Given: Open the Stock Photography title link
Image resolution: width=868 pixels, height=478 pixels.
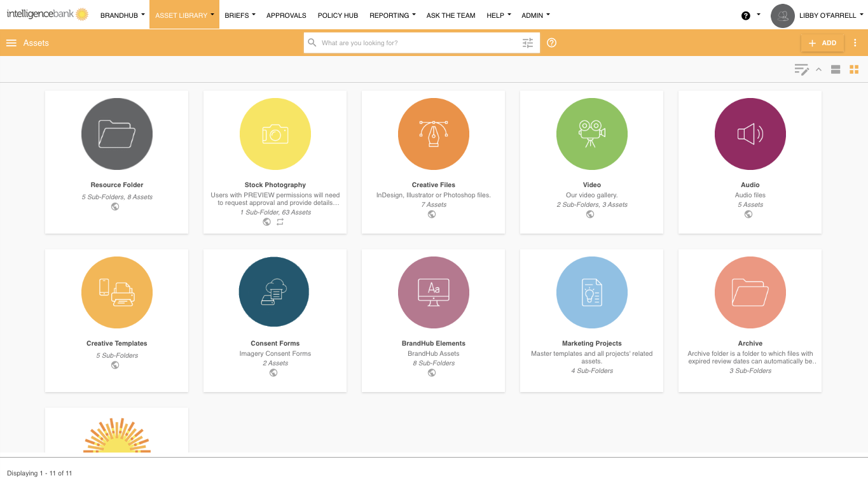Looking at the screenshot, I should (x=275, y=185).
